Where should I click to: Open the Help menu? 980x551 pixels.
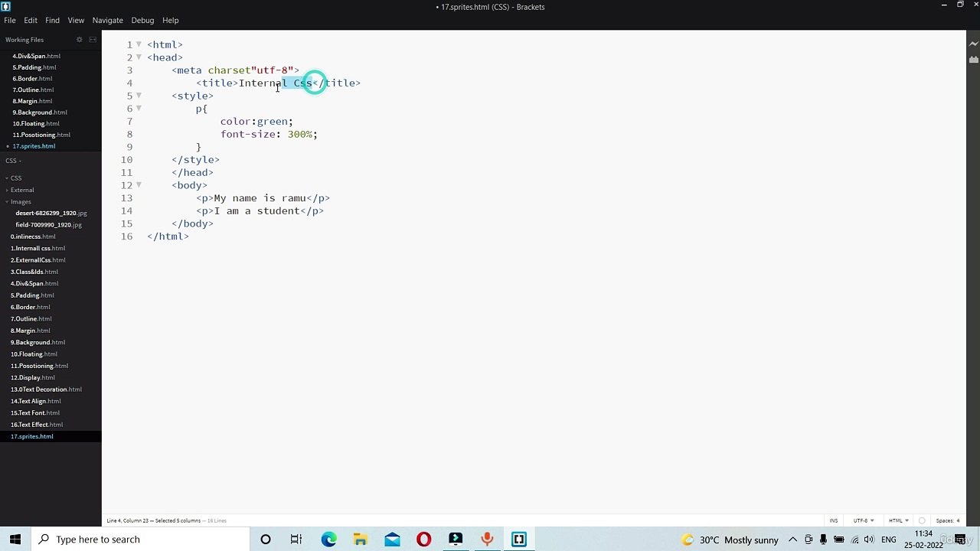[170, 20]
